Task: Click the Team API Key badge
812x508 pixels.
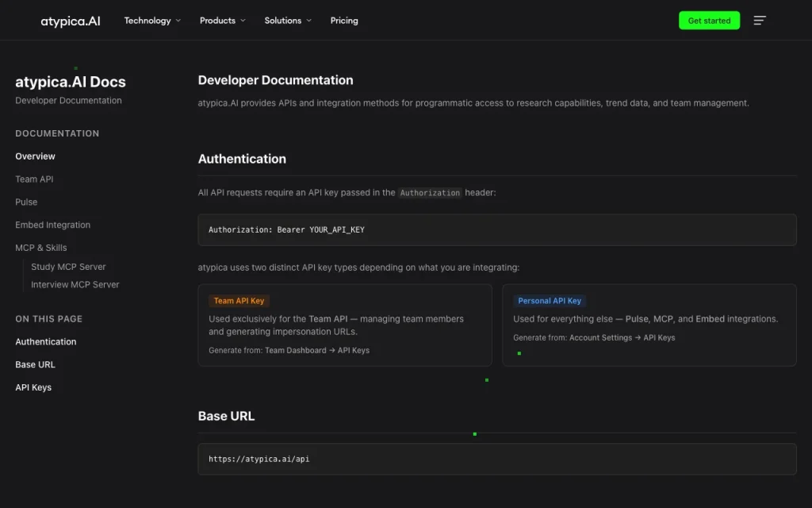Action: 239,301
